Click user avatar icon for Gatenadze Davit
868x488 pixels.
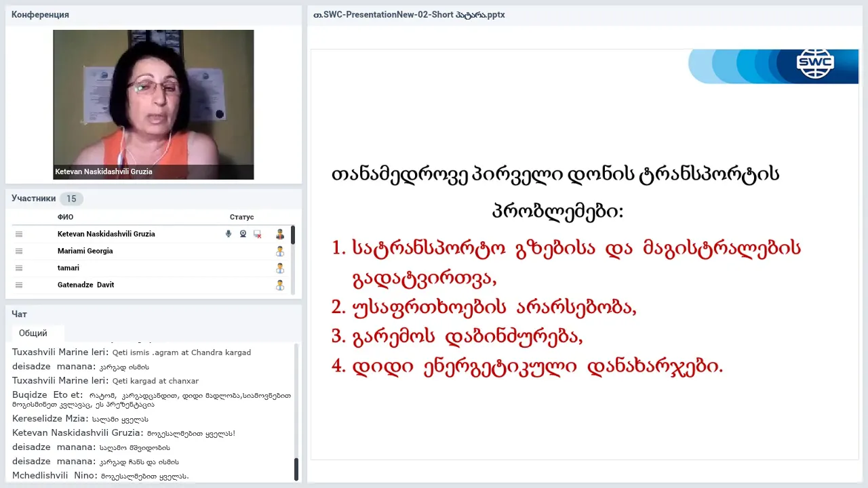click(280, 285)
